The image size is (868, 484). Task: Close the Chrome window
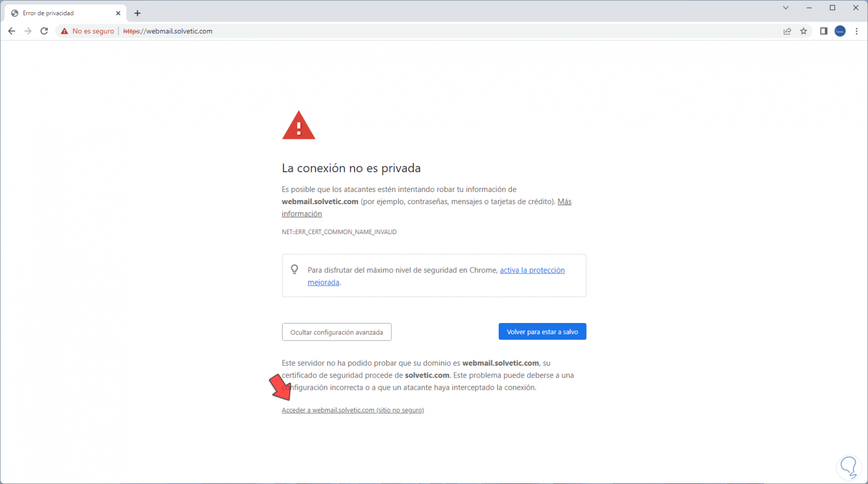pyautogui.click(x=856, y=8)
